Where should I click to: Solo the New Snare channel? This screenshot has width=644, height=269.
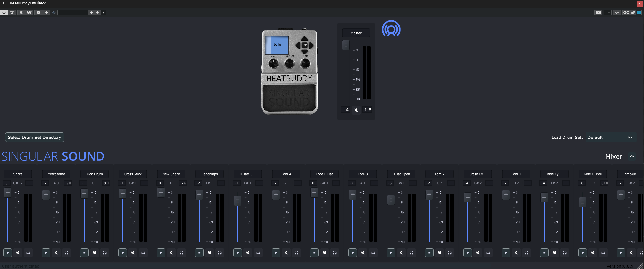tap(181, 253)
